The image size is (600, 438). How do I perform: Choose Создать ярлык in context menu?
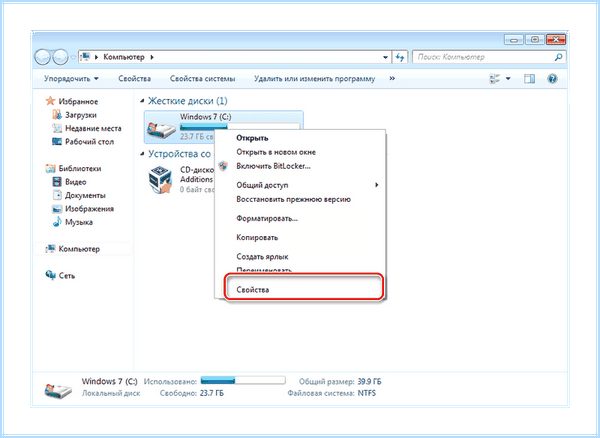262,257
